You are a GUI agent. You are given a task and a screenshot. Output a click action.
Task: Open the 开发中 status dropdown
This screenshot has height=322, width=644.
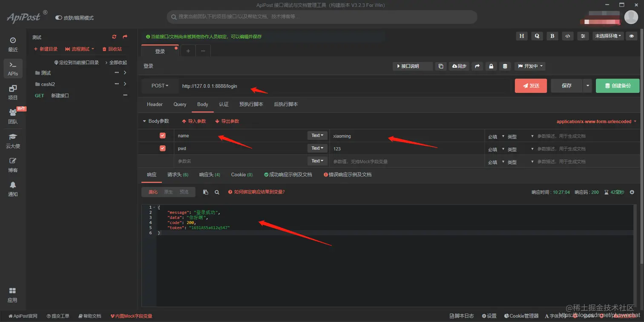coord(530,66)
